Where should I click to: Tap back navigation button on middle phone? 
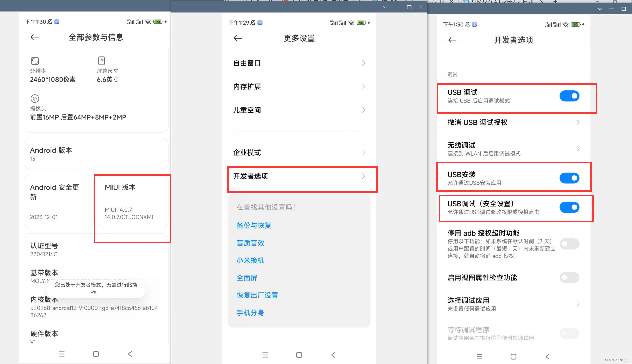point(333,355)
